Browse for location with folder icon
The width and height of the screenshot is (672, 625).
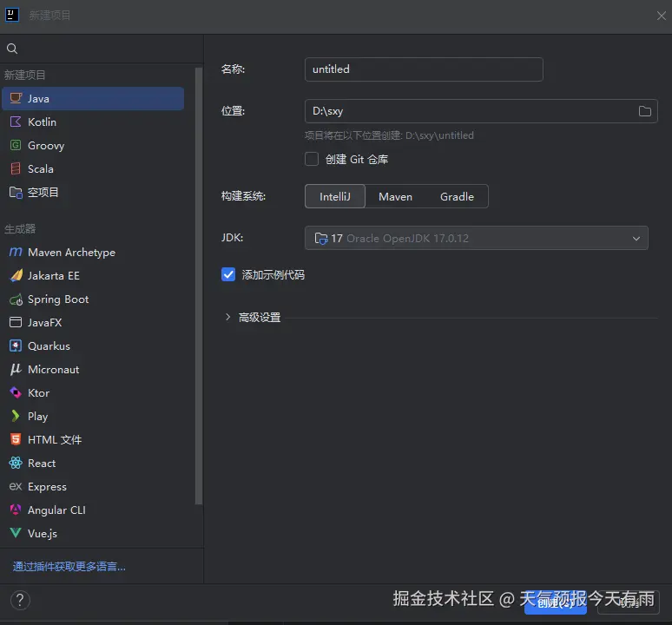(644, 111)
